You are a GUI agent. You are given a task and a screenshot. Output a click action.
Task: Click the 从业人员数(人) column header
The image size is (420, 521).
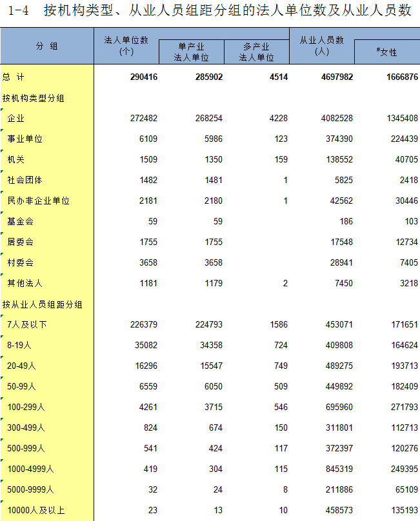pyautogui.click(x=321, y=46)
